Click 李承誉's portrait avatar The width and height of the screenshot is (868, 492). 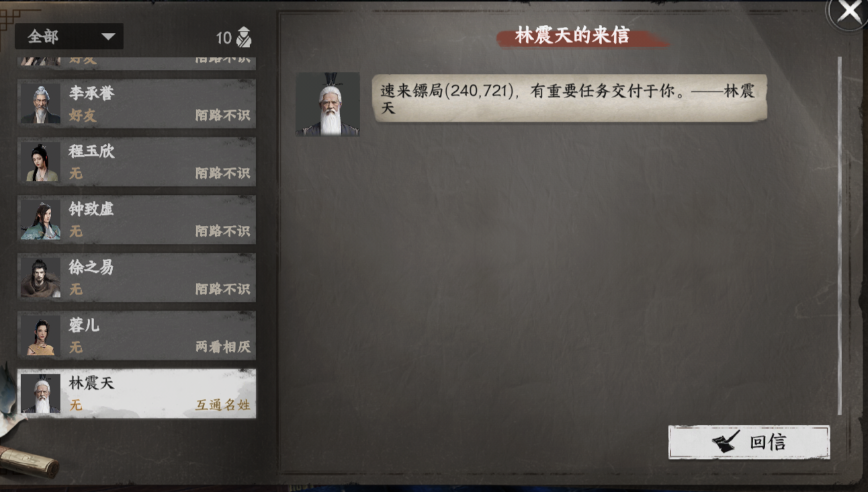40,104
